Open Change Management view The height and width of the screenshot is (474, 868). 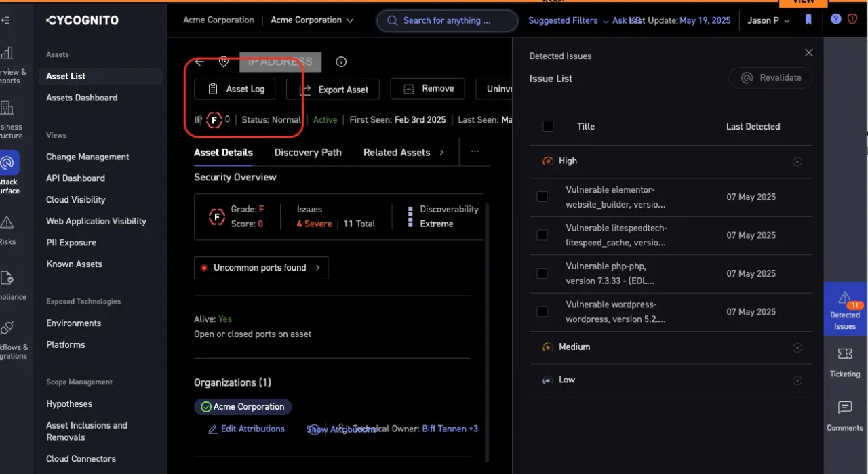(87, 157)
